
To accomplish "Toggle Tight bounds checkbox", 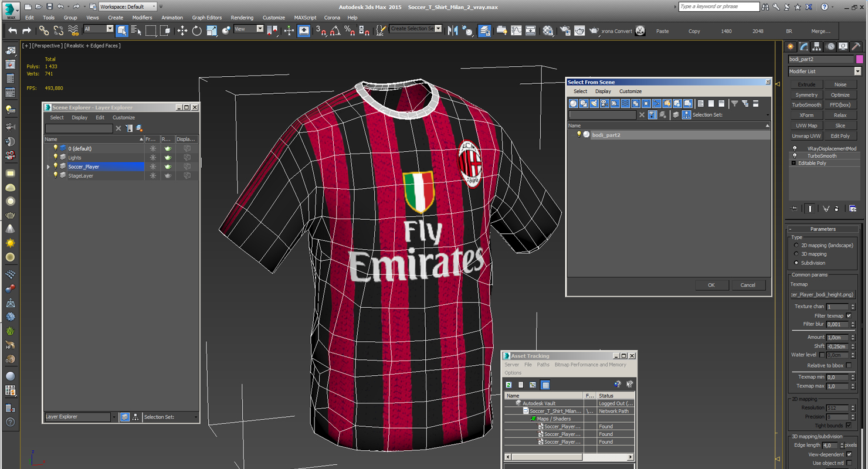I will (849, 425).
